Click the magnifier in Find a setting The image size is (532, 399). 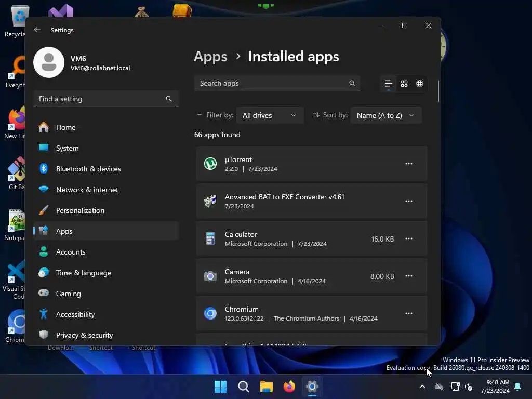click(x=169, y=99)
